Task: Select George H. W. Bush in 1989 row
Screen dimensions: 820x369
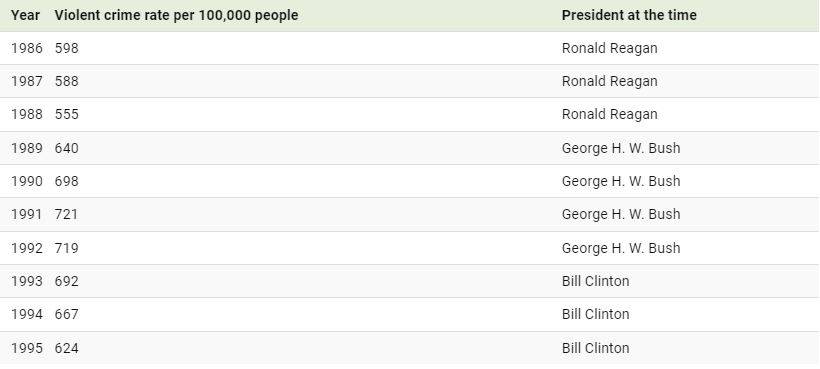Action: pos(621,148)
